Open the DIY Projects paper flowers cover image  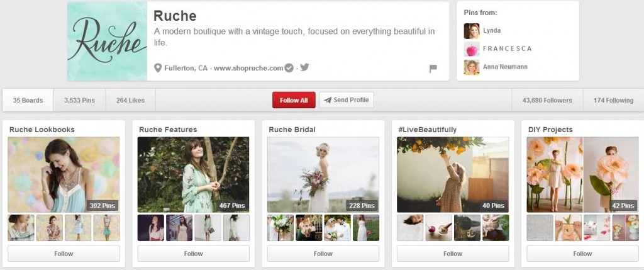coord(583,175)
